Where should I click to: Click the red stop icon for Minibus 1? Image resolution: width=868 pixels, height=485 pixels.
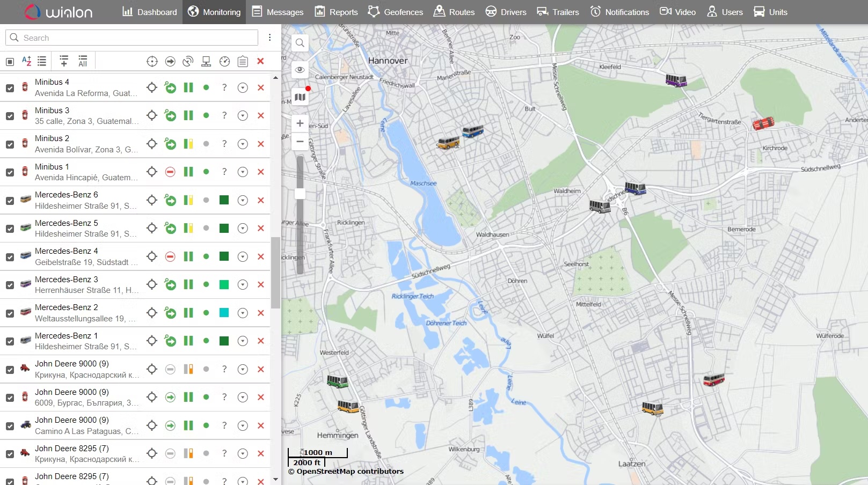[170, 172]
